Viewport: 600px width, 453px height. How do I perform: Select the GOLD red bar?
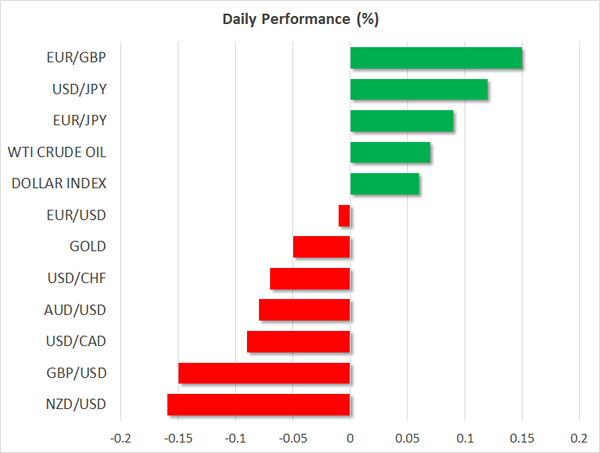click(321, 247)
